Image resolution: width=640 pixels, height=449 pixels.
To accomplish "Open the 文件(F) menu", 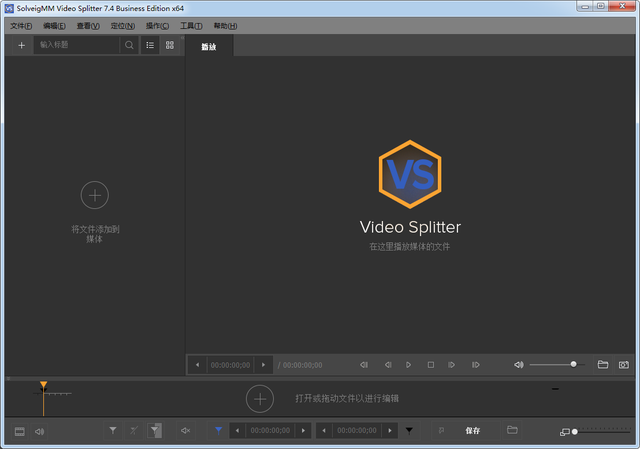I will pyautogui.click(x=21, y=26).
